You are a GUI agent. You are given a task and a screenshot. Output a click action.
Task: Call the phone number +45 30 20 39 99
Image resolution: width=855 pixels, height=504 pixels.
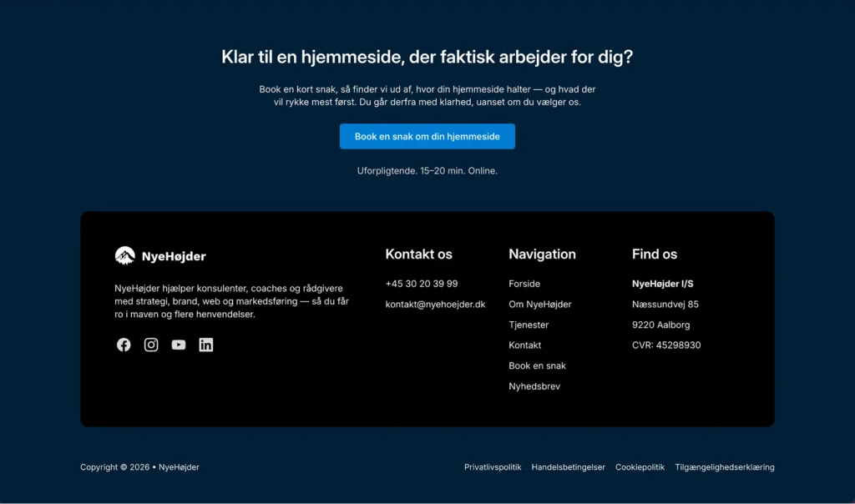click(422, 284)
